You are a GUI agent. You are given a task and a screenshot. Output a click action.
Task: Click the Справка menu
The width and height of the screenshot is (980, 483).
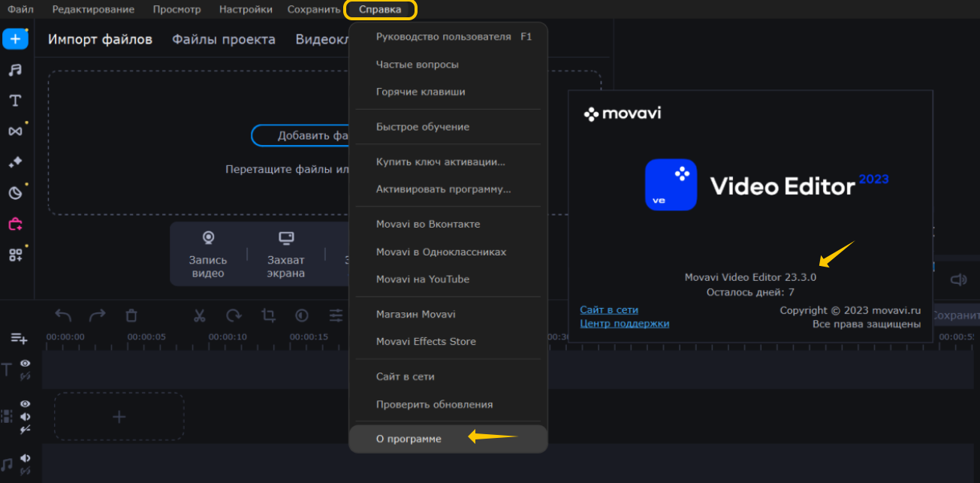pyautogui.click(x=380, y=10)
